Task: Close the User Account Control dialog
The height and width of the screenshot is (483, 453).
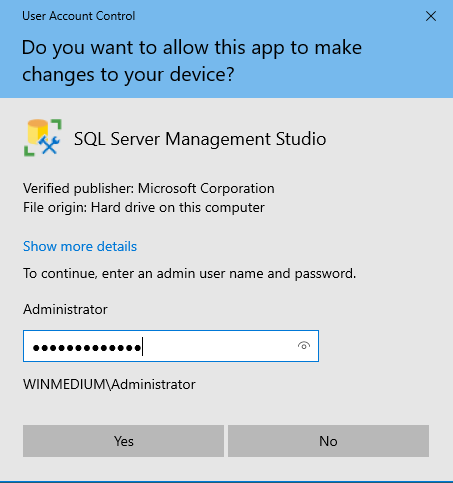Action: [x=431, y=16]
